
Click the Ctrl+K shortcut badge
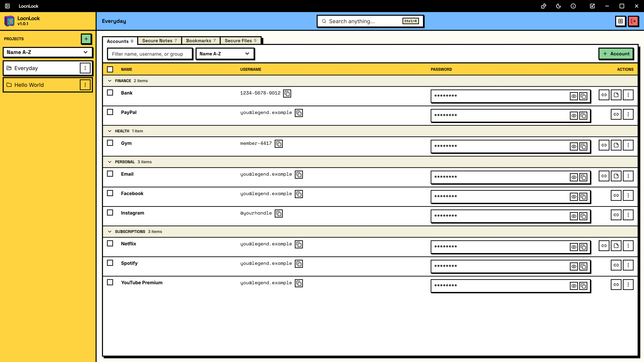(x=411, y=21)
